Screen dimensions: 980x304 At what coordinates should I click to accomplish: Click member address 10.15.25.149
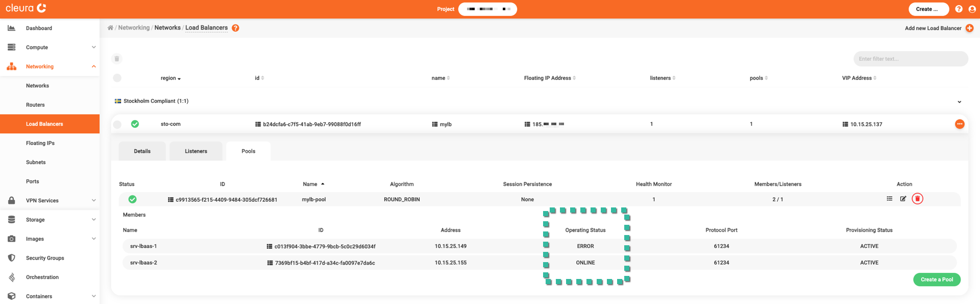[451, 246]
